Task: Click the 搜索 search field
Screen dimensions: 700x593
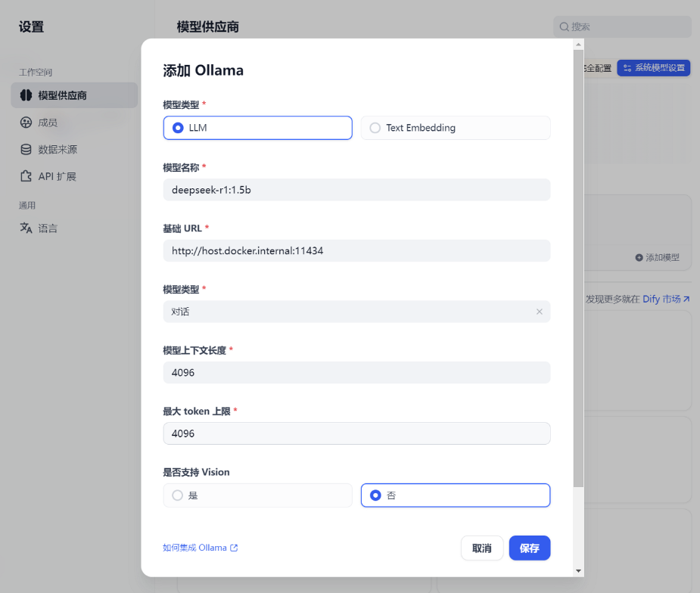Action: click(x=622, y=26)
